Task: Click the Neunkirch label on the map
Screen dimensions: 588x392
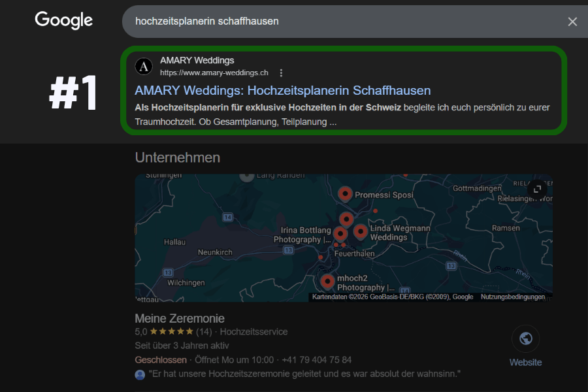Action: click(215, 252)
